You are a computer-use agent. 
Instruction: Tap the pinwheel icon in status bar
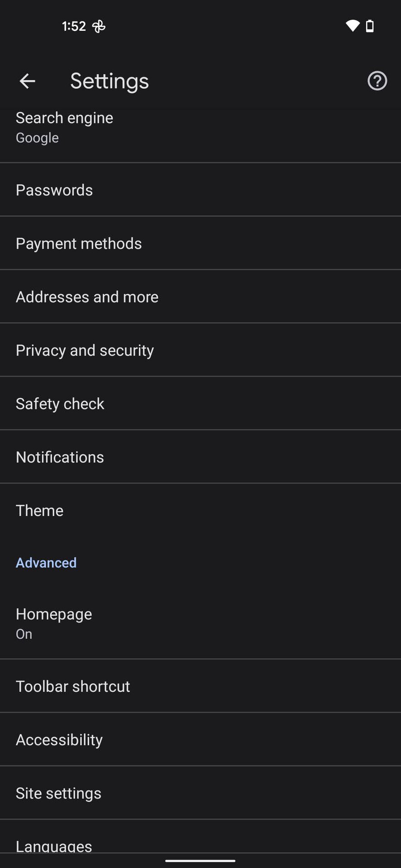point(99,26)
